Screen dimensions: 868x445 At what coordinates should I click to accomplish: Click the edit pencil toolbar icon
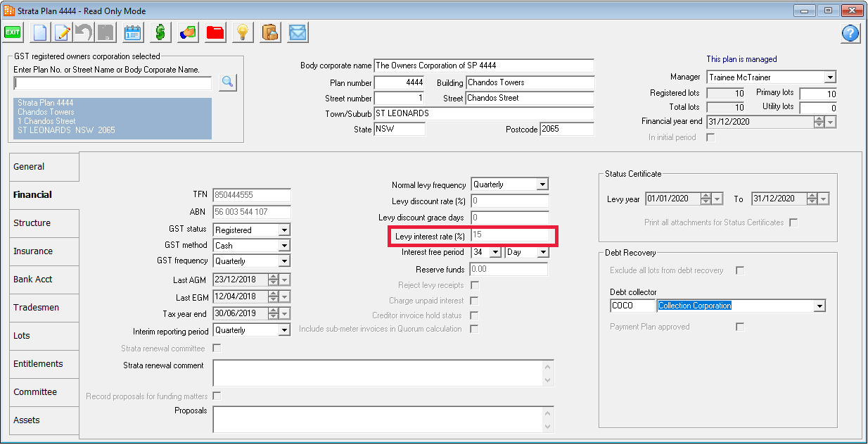click(63, 32)
